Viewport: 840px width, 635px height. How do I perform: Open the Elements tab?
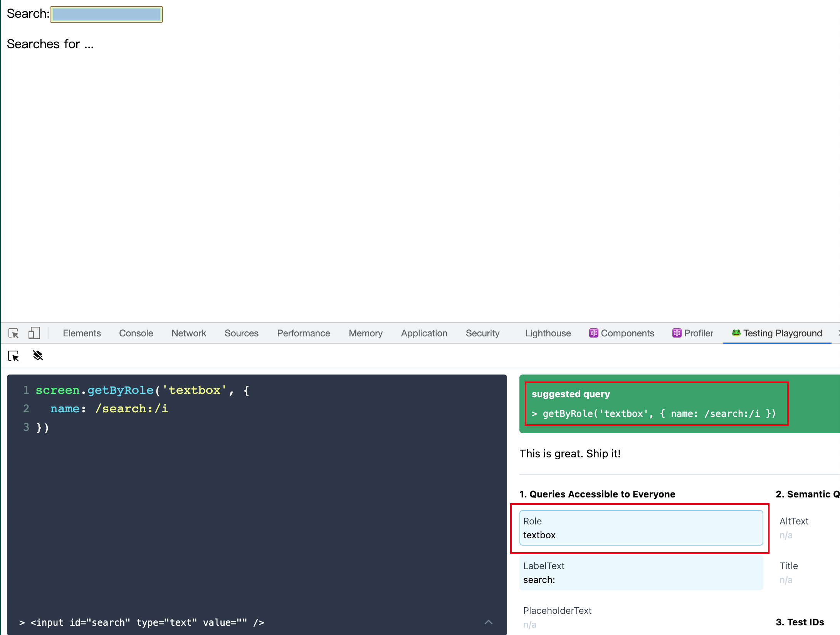click(82, 333)
